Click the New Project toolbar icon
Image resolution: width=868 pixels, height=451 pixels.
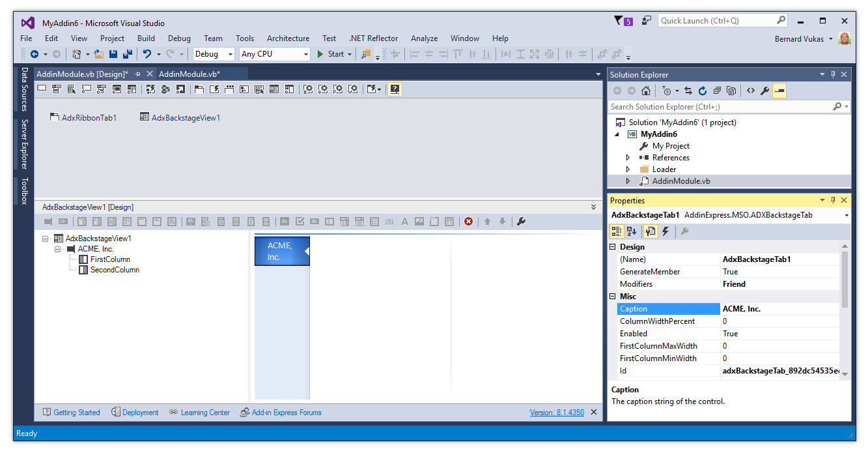click(77, 54)
